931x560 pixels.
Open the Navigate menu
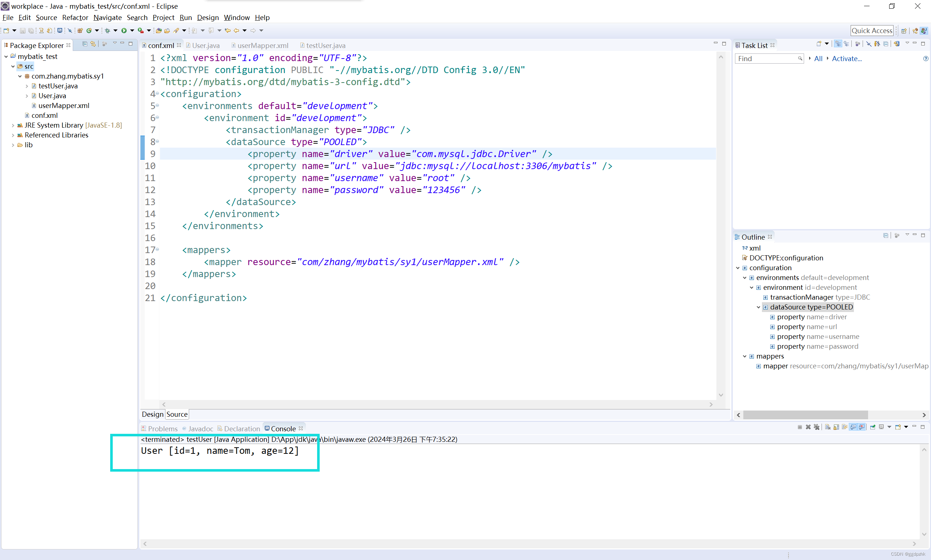[x=108, y=17]
